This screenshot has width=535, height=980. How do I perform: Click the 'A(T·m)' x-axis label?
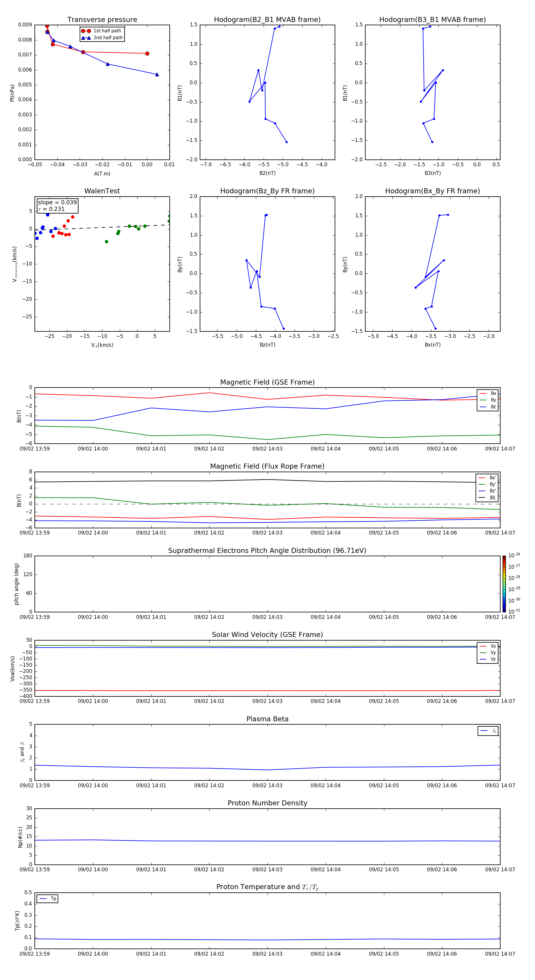(102, 173)
